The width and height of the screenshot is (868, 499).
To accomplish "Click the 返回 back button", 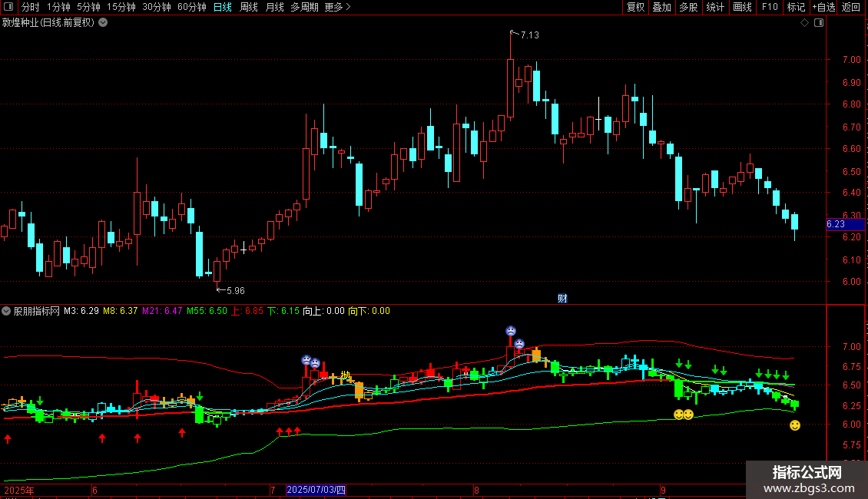I will tap(851, 7).
